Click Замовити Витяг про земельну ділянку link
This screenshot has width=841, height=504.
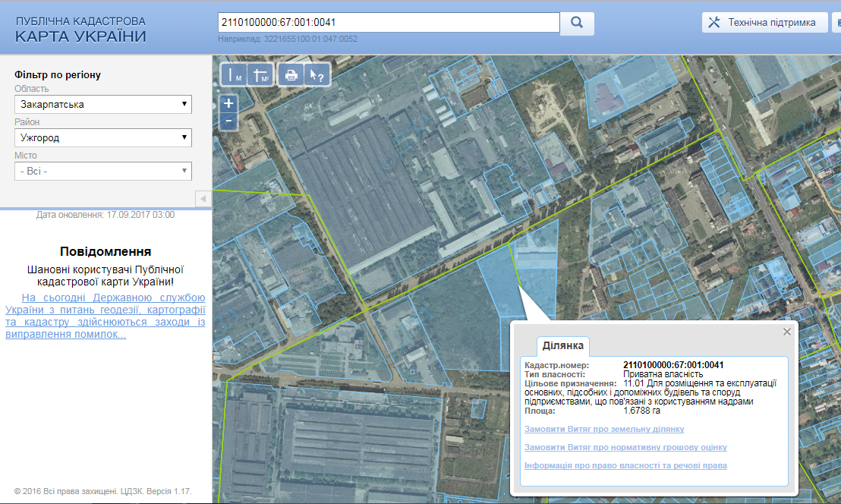point(604,430)
